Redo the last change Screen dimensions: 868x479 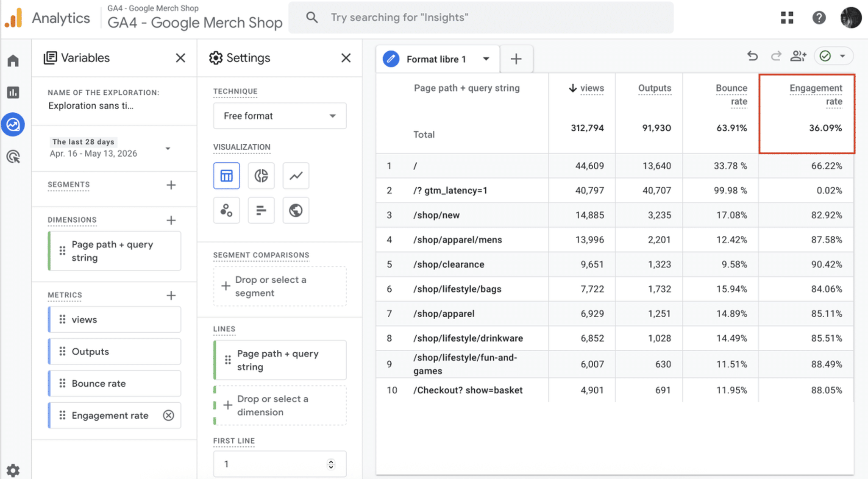[776, 56]
